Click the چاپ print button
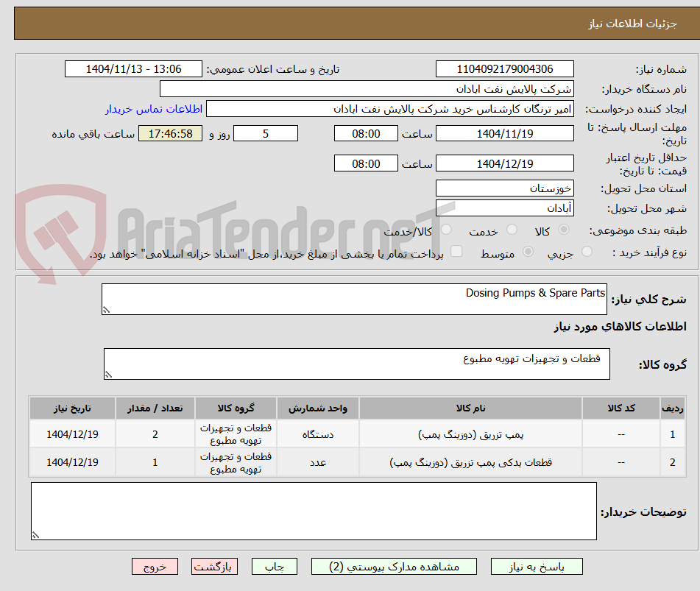 click(x=274, y=567)
